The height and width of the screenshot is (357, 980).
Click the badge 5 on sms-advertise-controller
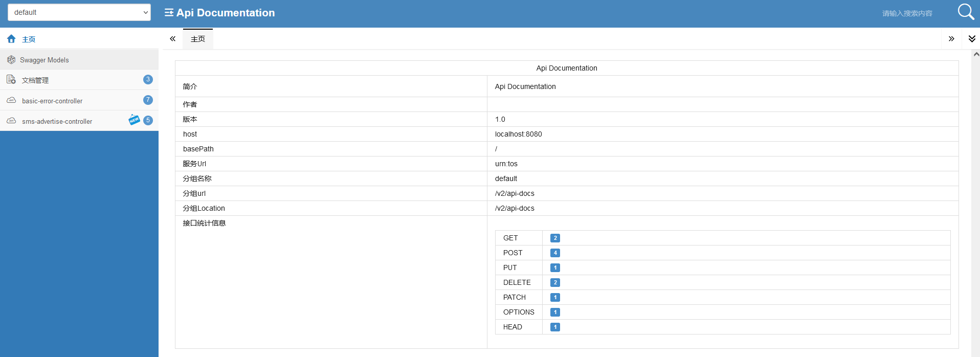(x=148, y=120)
